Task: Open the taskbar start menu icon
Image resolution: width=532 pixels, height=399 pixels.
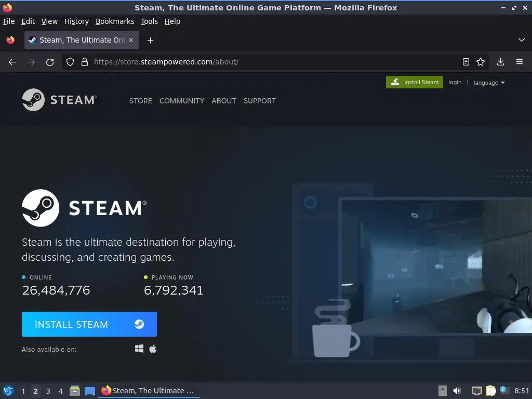Action: pos(8,391)
